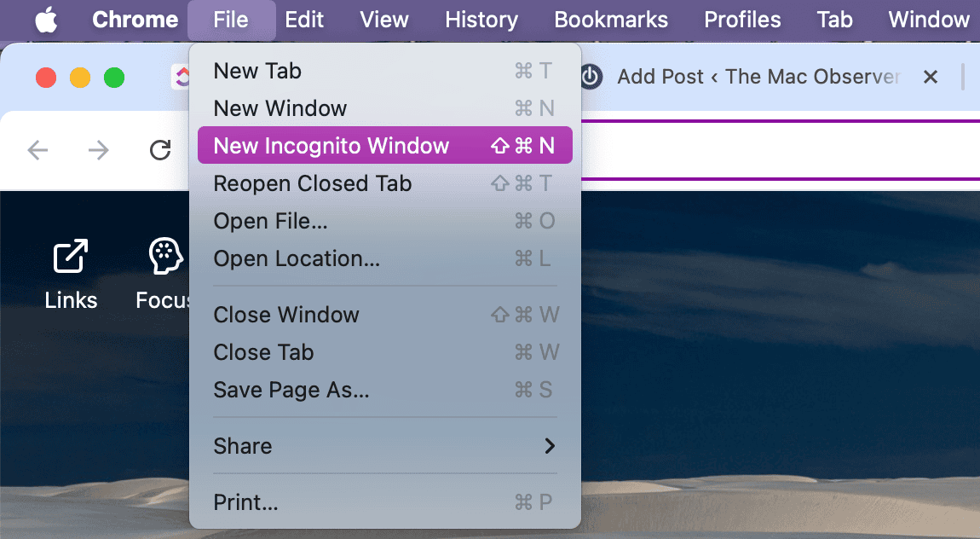The width and height of the screenshot is (980, 539).
Task: Click the green fullscreen window button
Action: pyautogui.click(x=113, y=78)
